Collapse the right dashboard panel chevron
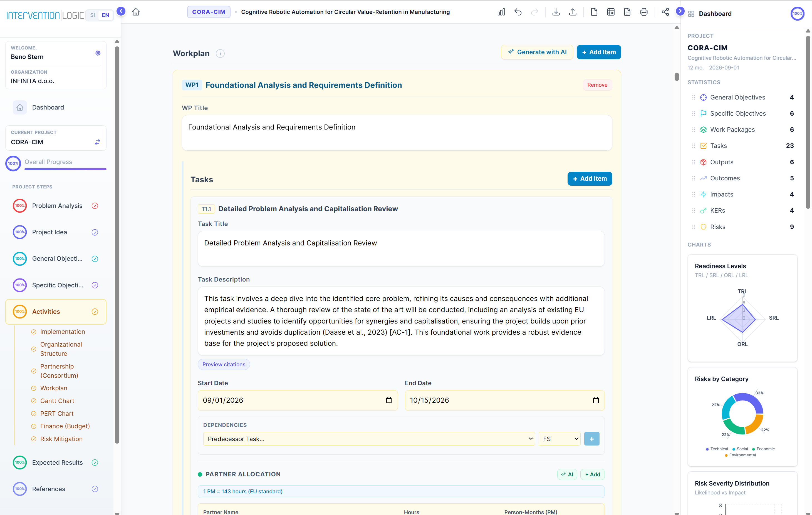 [680, 11]
